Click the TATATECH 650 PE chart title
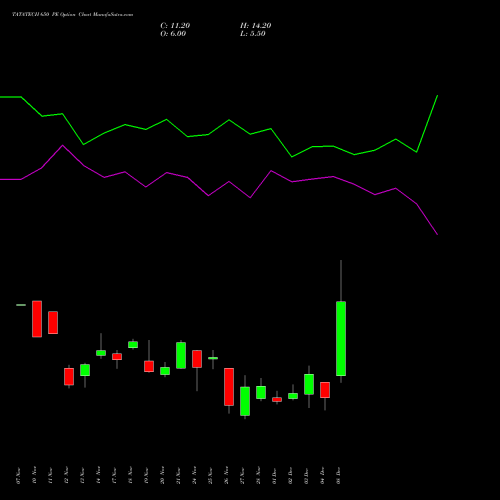Screen dimensions: 500x500 (x=73, y=15)
